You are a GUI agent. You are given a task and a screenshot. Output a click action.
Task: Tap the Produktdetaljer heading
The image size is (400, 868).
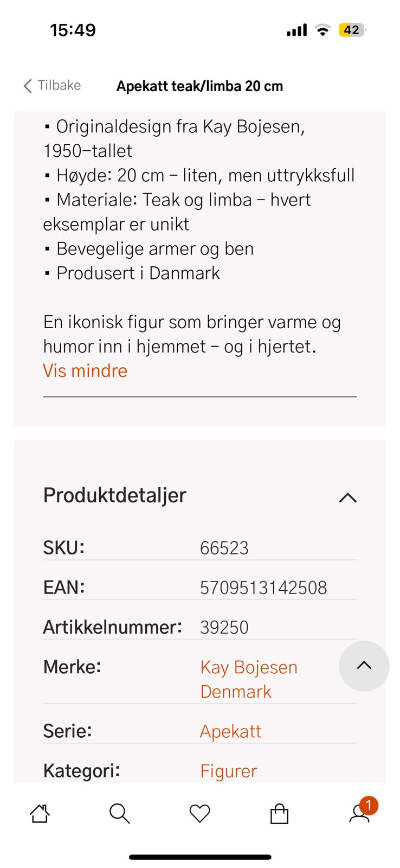tap(115, 495)
